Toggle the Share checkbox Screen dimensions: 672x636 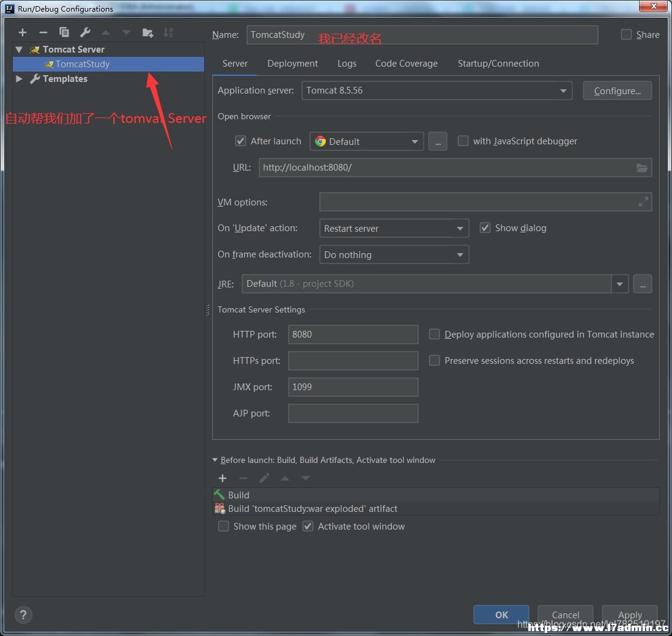pos(626,35)
